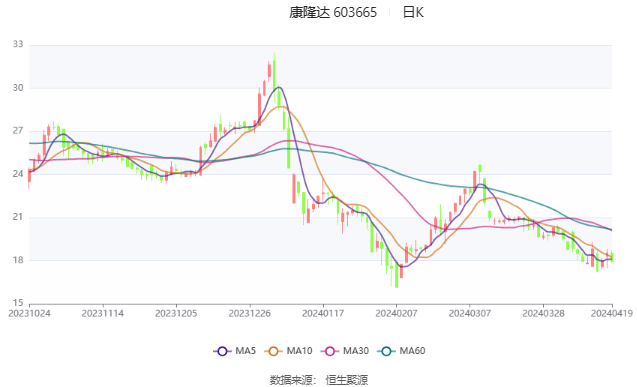Click the data source text 恒生聚源
Viewport: 637px width, 387px height.
click(x=347, y=380)
